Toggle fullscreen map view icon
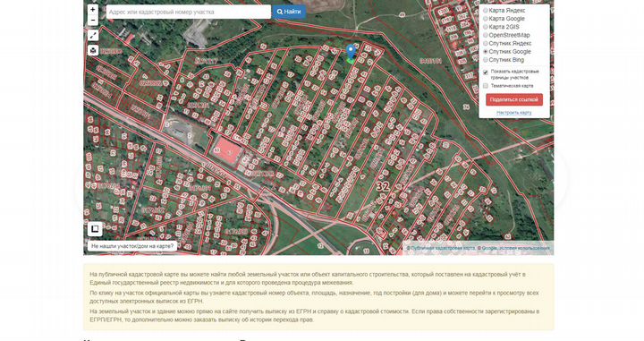 pyautogui.click(x=93, y=35)
